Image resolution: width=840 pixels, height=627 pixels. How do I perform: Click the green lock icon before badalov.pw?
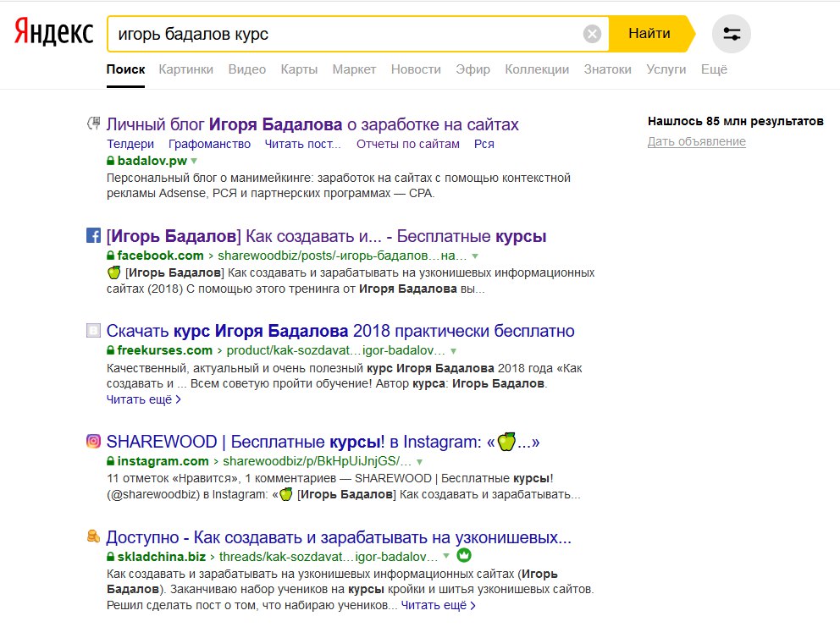110,161
